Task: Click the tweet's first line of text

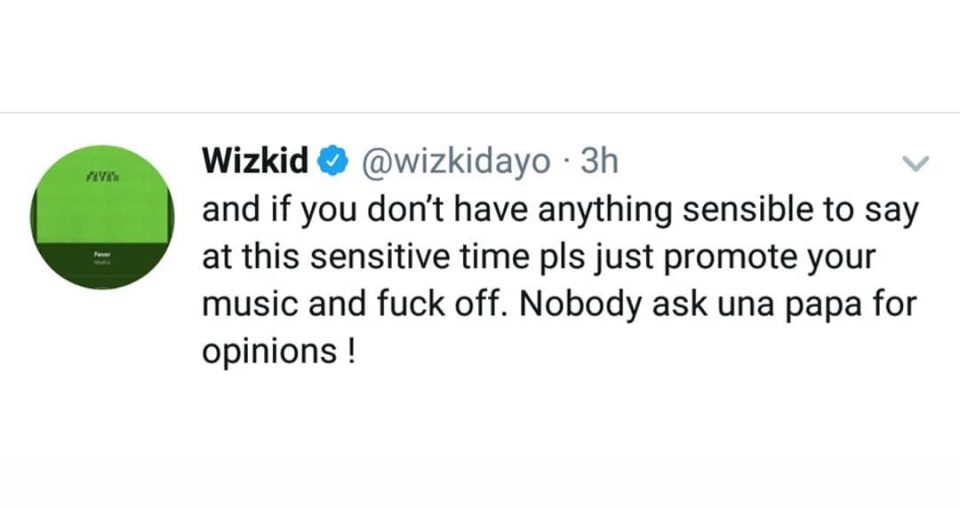Action: click(559, 209)
